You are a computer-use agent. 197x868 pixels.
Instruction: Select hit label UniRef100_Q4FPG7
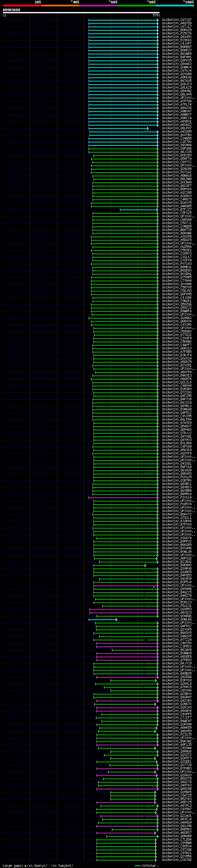click(x=177, y=626)
